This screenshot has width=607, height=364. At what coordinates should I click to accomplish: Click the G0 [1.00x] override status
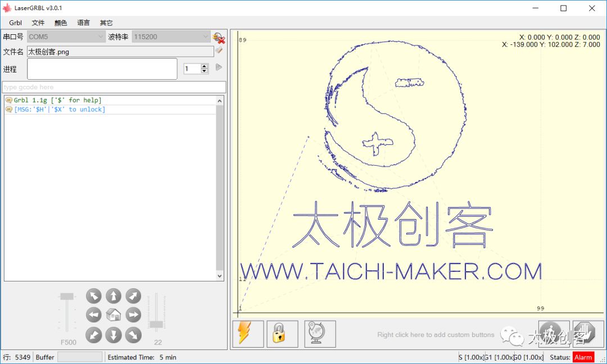pyautogui.click(x=528, y=357)
